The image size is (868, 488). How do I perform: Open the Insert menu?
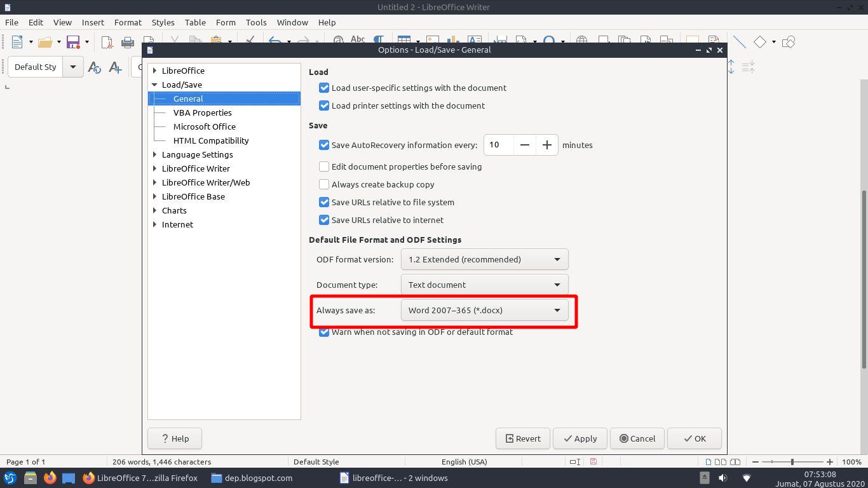click(x=93, y=22)
